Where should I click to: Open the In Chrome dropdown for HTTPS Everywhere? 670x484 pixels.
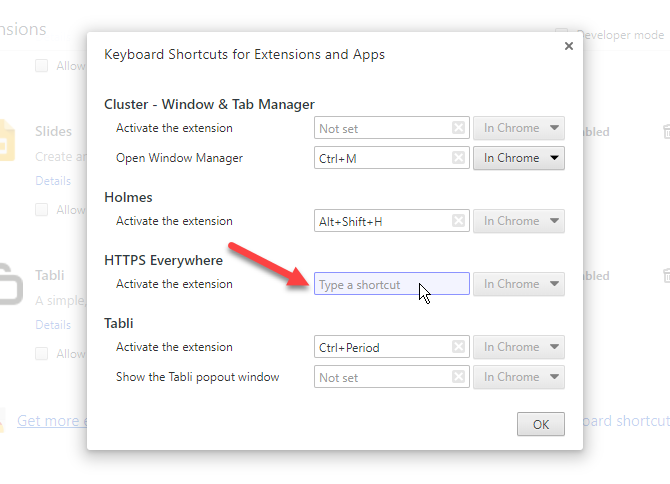click(518, 284)
